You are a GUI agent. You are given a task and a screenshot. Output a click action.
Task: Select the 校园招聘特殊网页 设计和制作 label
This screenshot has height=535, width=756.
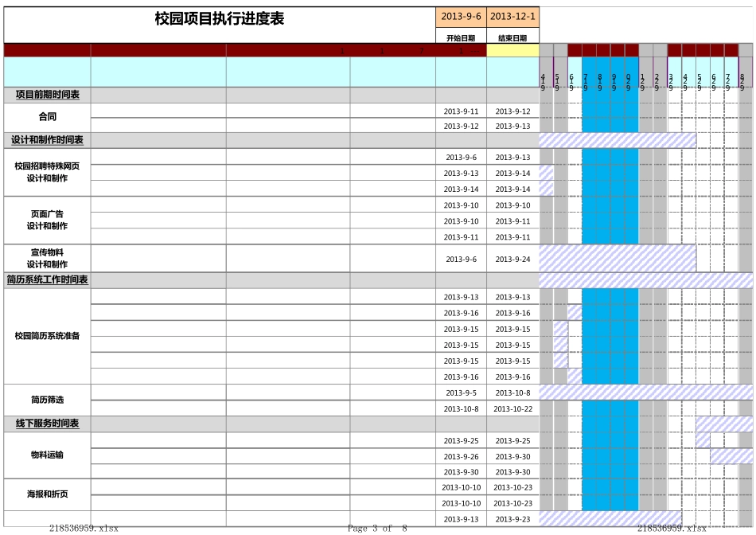click(x=47, y=172)
